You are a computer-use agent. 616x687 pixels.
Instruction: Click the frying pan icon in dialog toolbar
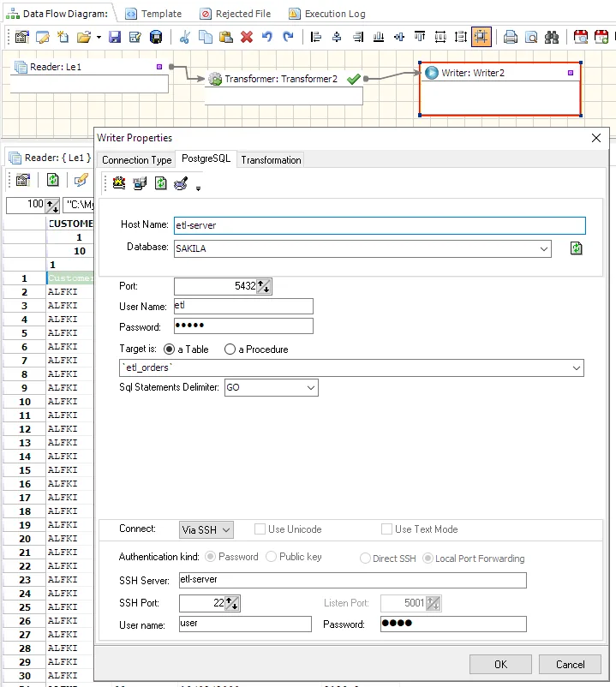pyautogui.click(x=181, y=183)
